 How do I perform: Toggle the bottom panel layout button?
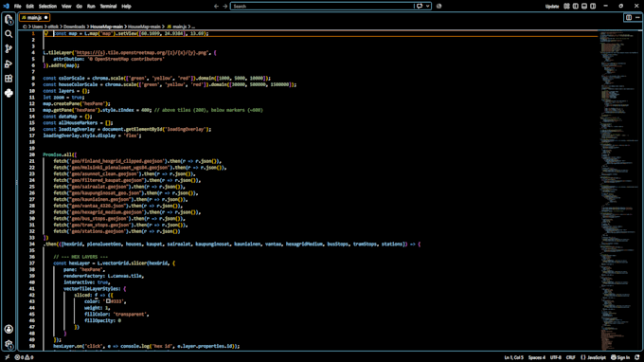(584, 7)
